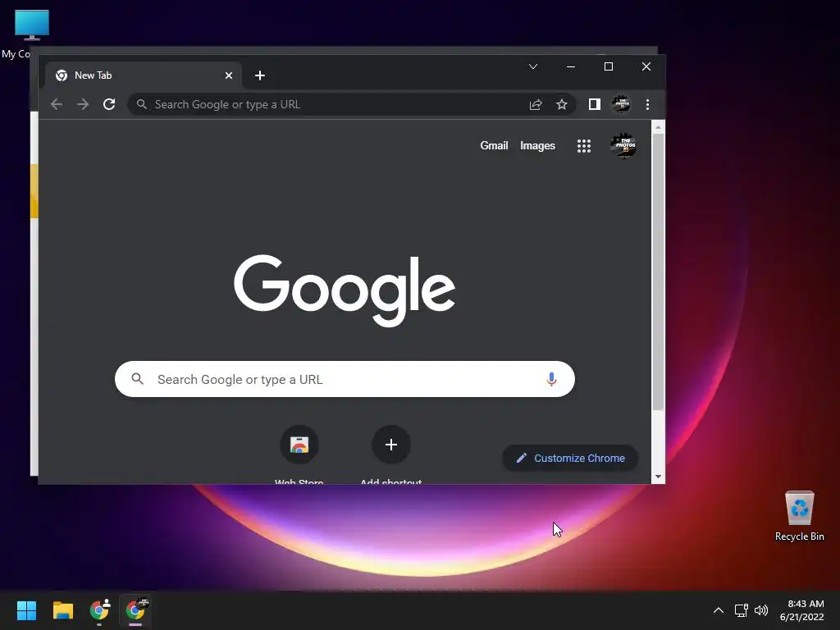The height and width of the screenshot is (630, 840).
Task: Click the forward navigation arrow in Chrome
Action: [83, 104]
